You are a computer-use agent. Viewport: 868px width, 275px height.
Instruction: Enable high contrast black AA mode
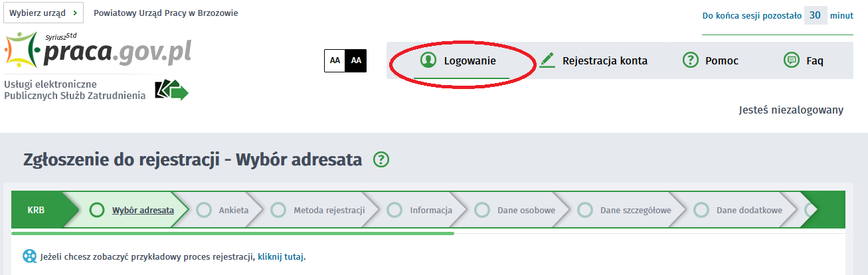point(356,60)
